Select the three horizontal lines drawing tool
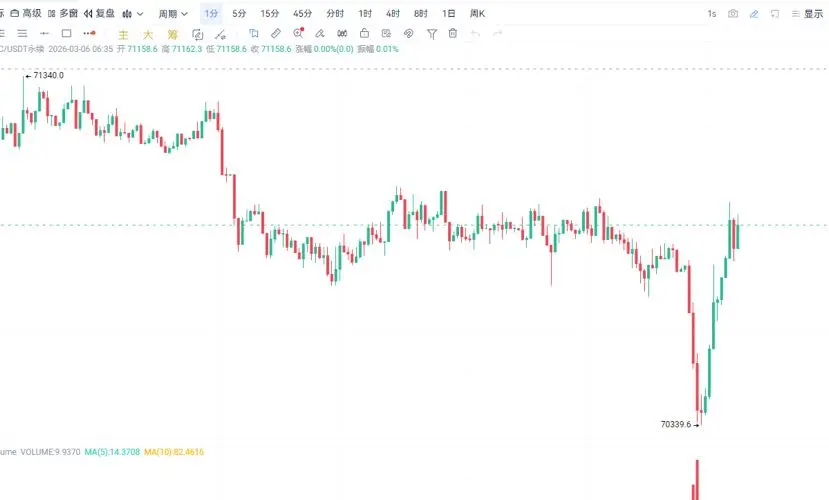This screenshot has width=829, height=500. [22, 34]
